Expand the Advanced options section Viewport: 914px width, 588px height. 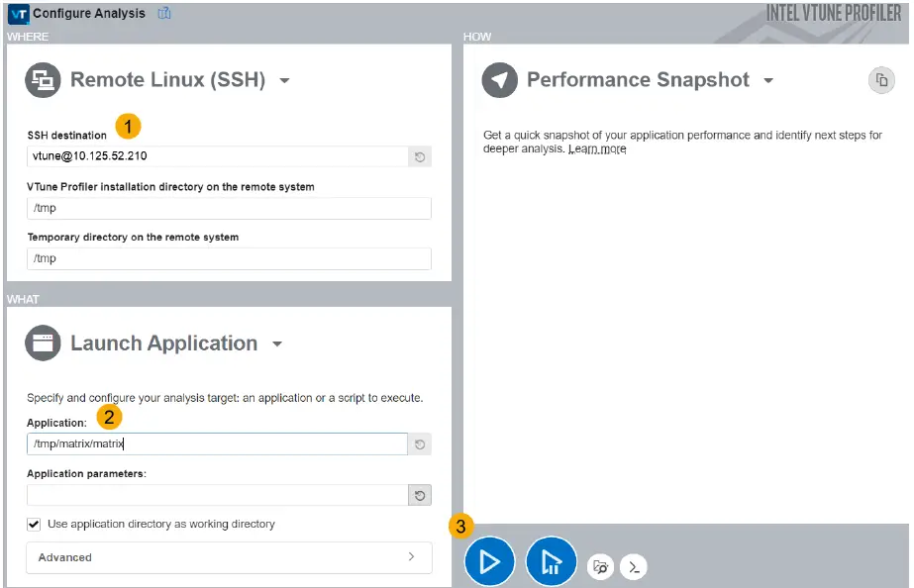[228, 557]
